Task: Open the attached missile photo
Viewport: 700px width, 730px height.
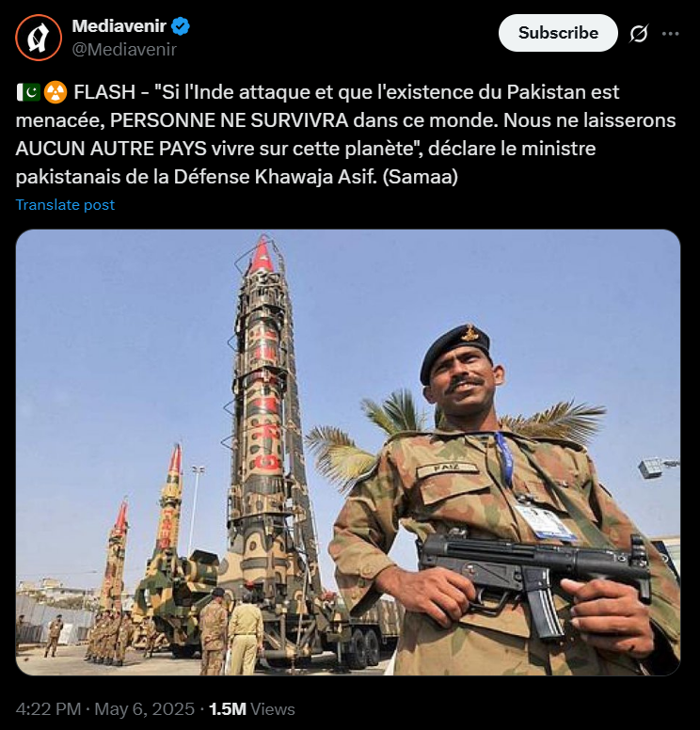Action: pos(348,452)
